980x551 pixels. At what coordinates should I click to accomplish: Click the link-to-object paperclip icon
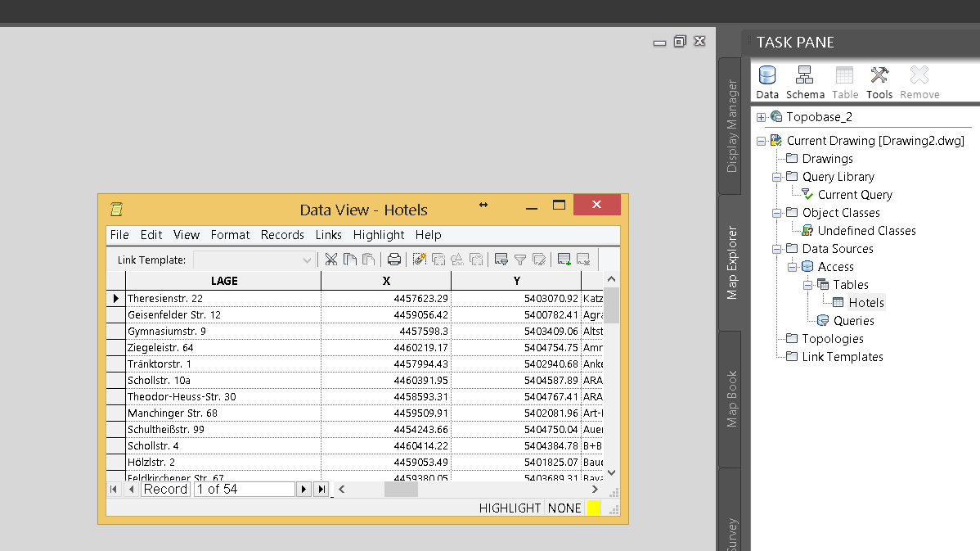click(420, 260)
